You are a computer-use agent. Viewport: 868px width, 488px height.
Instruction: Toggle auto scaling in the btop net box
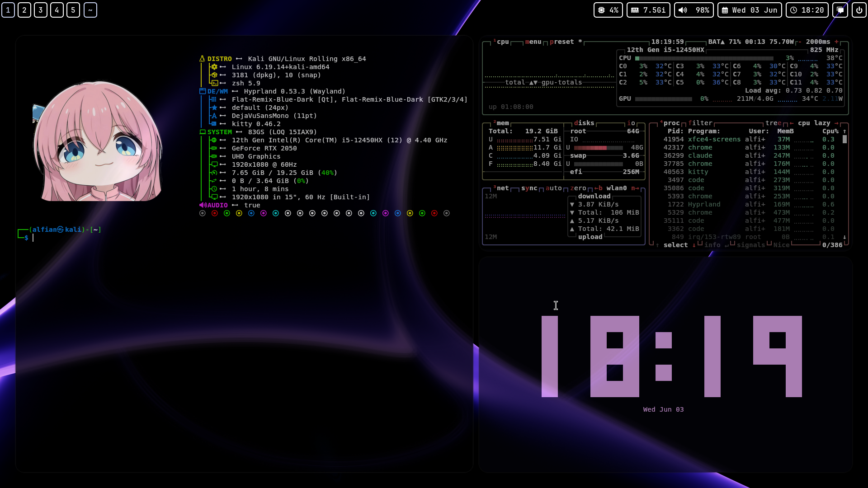click(553, 188)
